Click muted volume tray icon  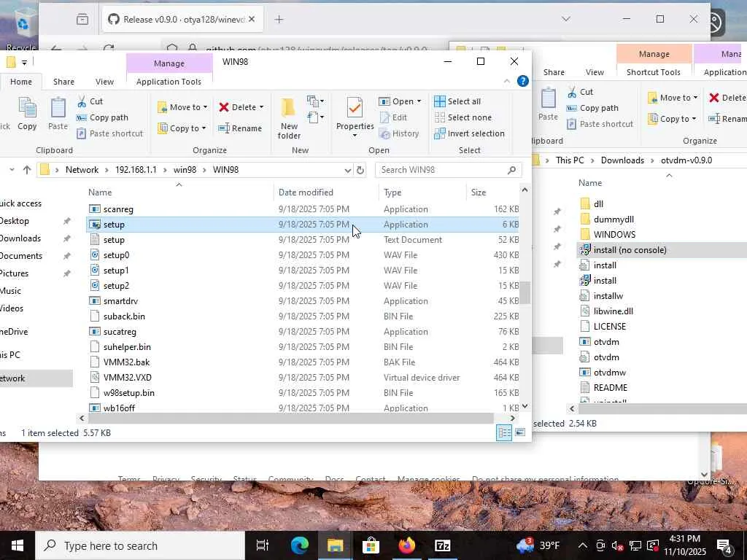(x=617, y=545)
